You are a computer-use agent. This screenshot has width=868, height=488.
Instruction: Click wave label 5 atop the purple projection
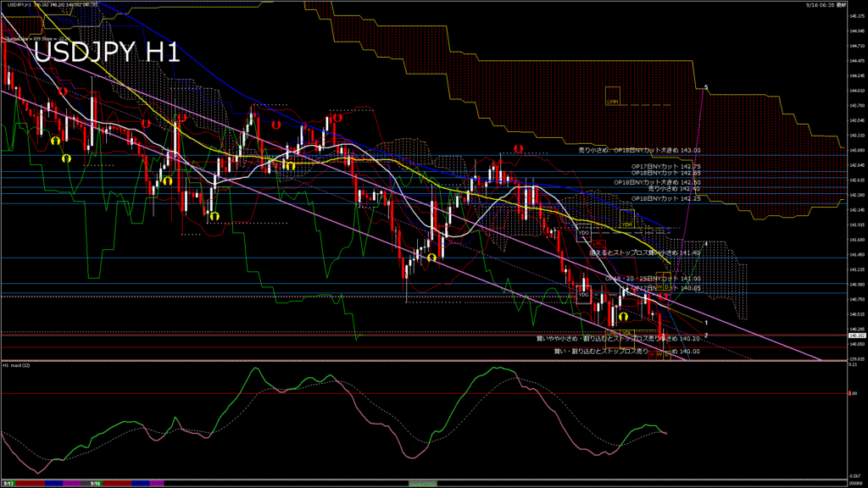tap(706, 87)
